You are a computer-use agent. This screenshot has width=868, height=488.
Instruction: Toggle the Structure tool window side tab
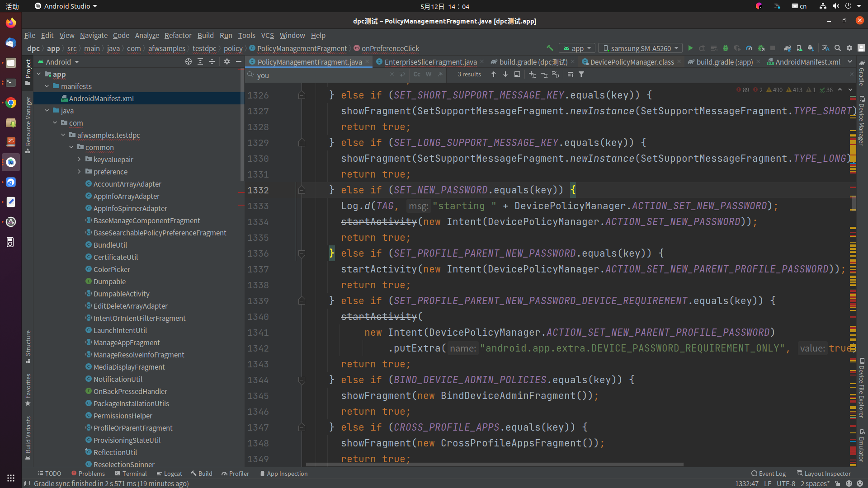click(28, 347)
